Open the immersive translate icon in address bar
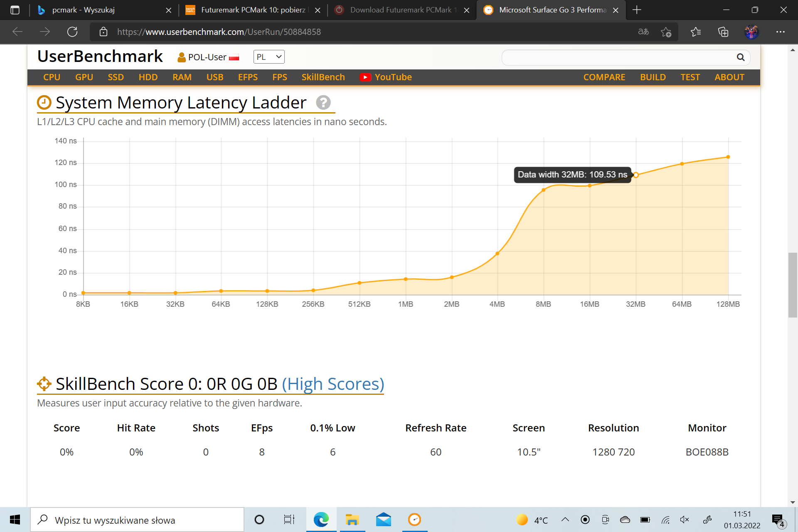The width and height of the screenshot is (798, 532). [643, 32]
